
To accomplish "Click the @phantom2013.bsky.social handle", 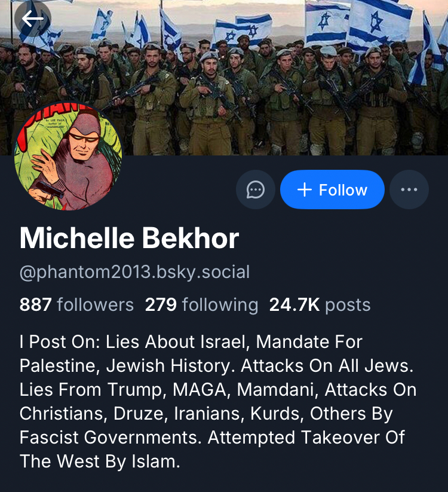I will pos(134,272).
